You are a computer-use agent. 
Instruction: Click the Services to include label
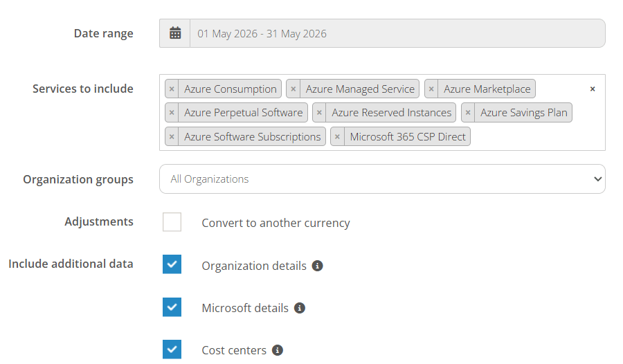click(x=83, y=89)
